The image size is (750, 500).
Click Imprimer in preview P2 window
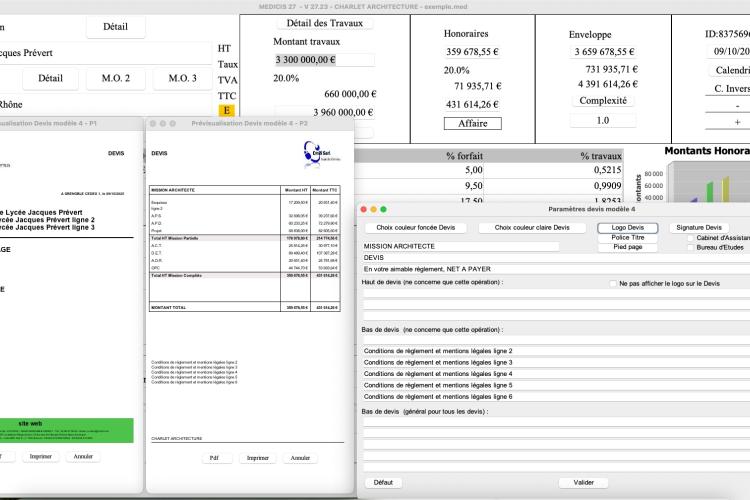258,458
